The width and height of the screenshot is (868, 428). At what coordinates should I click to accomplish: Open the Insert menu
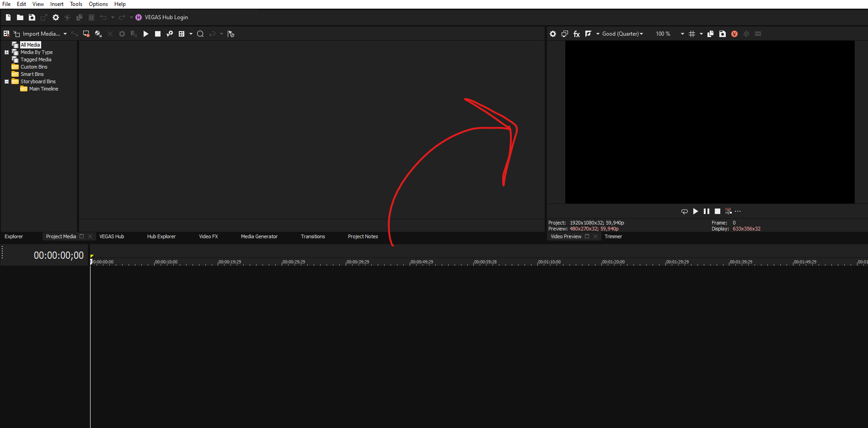57,4
